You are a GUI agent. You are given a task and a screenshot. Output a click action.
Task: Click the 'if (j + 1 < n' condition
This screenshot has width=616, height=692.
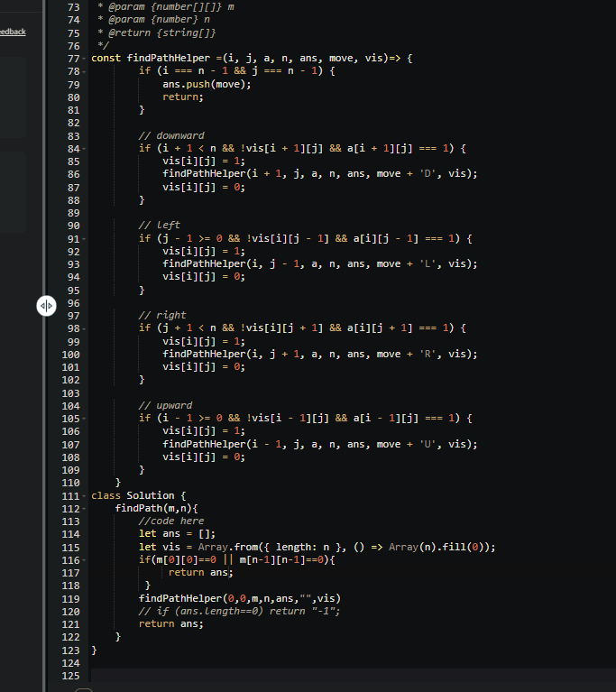pyautogui.click(x=302, y=328)
